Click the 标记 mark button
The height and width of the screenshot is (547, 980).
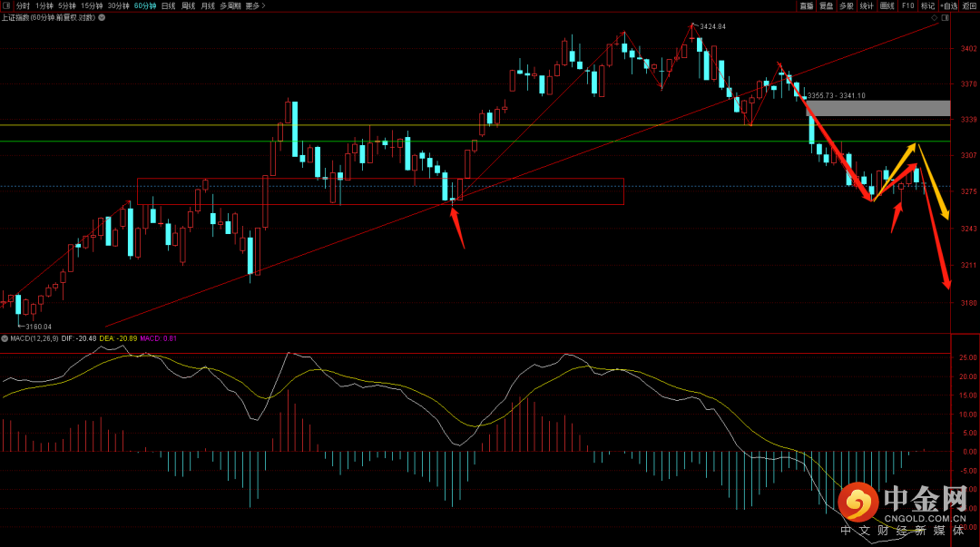pyautogui.click(x=927, y=5)
